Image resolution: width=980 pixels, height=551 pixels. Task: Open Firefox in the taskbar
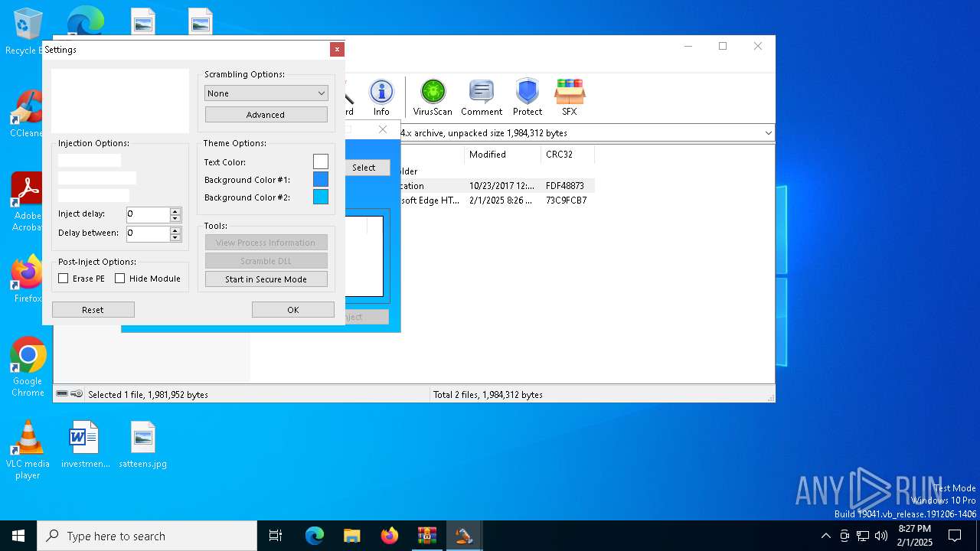(x=390, y=536)
